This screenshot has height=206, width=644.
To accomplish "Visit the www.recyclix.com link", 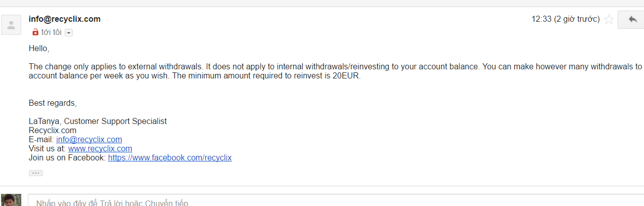I will point(100,149).
